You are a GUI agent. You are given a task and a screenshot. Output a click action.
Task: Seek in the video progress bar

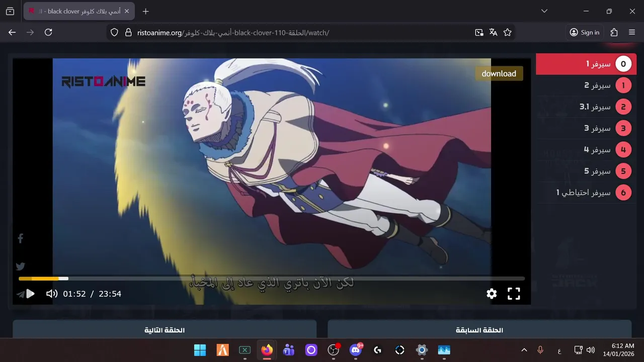pos(272,279)
